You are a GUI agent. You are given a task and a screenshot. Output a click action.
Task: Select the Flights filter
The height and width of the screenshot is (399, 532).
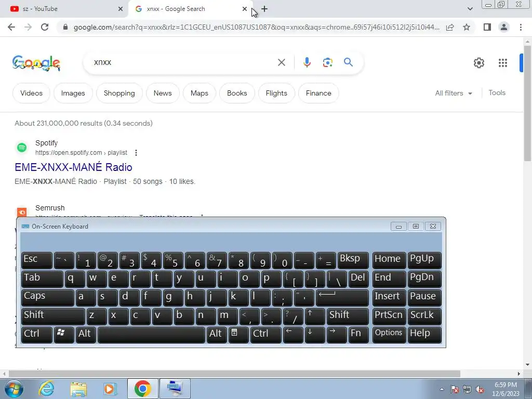pyautogui.click(x=276, y=93)
